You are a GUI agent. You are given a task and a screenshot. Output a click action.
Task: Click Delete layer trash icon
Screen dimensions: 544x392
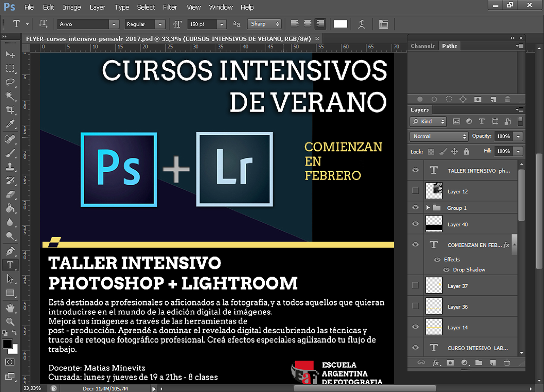[x=507, y=363]
